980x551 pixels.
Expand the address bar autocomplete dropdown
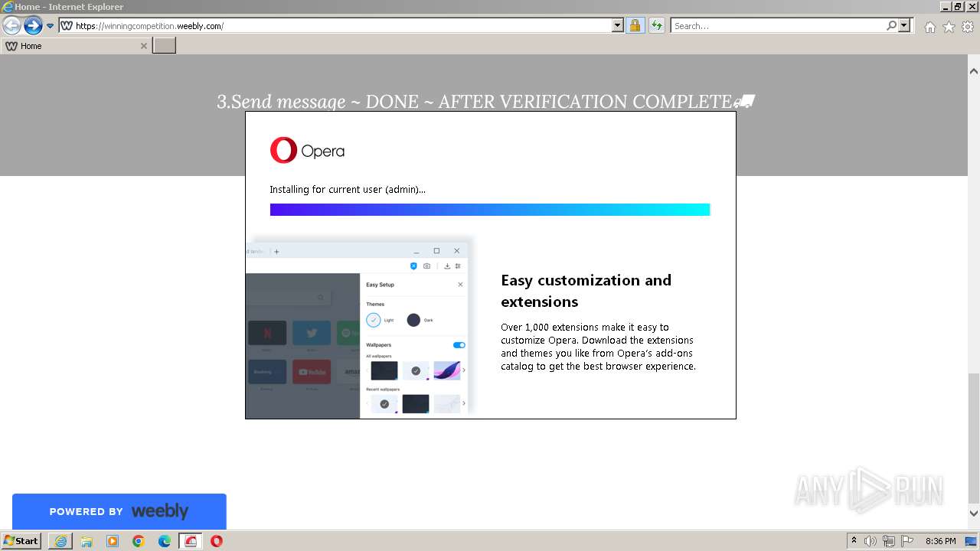pyautogui.click(x=618, y=26)
